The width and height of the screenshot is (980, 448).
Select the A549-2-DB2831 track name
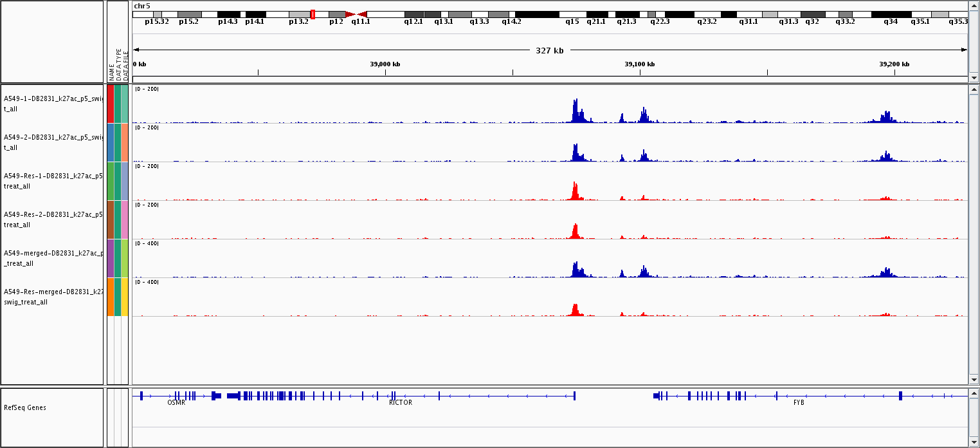point(53,142)
